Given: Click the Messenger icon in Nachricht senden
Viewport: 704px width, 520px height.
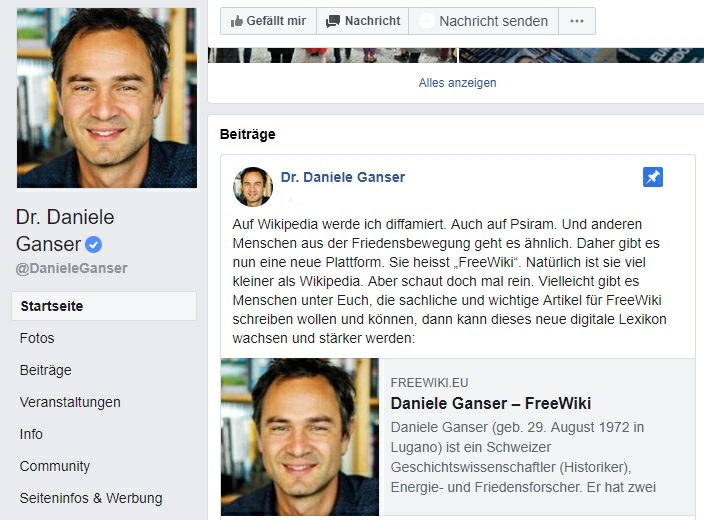Looking at the screenshot, I should tap(427, 21).
